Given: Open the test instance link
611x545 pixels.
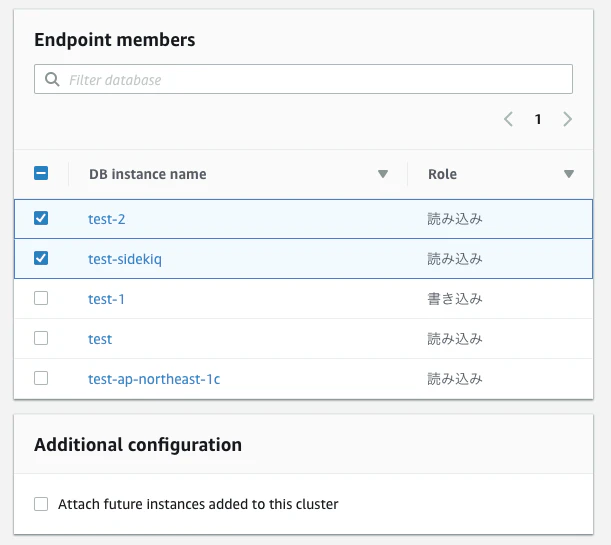Looking at the screenshot, I should click(100, 339).
